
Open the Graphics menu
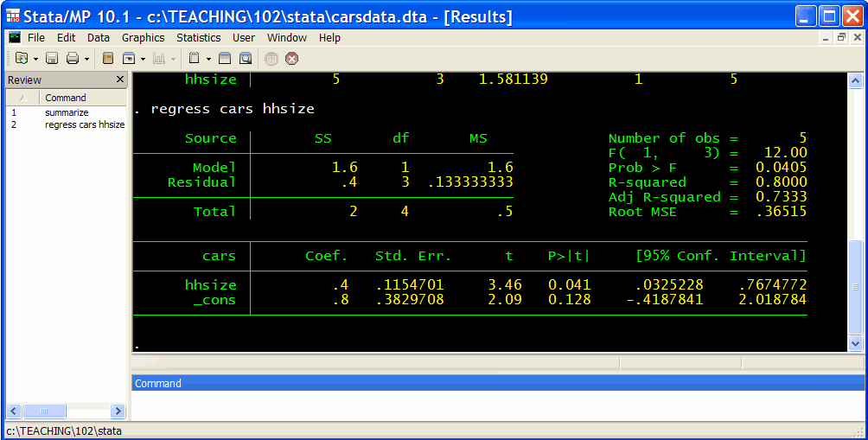[143, 37]
